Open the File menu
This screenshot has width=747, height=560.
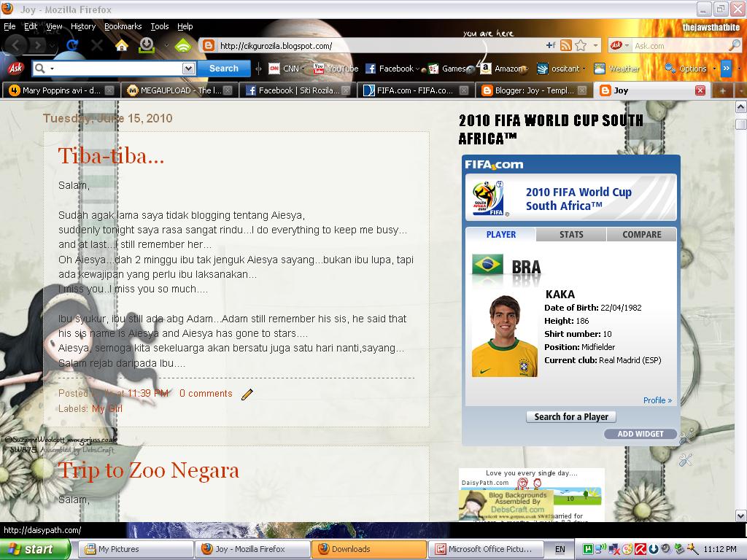pyautogui.click(x=9, y=26)
